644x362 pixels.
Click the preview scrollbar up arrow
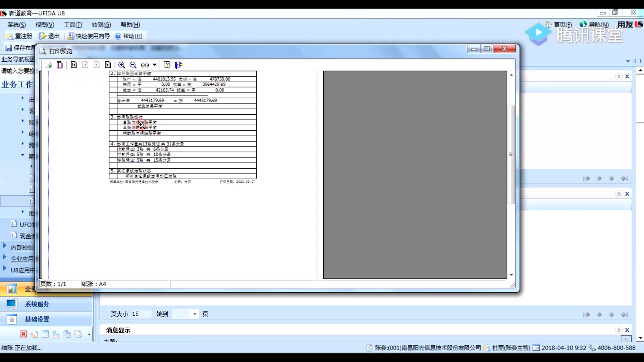512,75
